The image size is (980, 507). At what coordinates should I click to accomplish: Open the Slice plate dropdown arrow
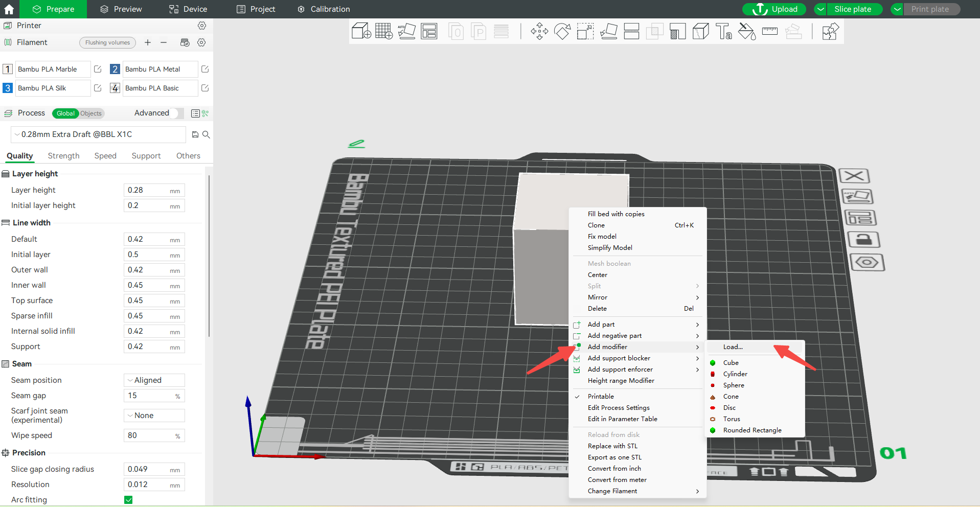coord(820,9)
